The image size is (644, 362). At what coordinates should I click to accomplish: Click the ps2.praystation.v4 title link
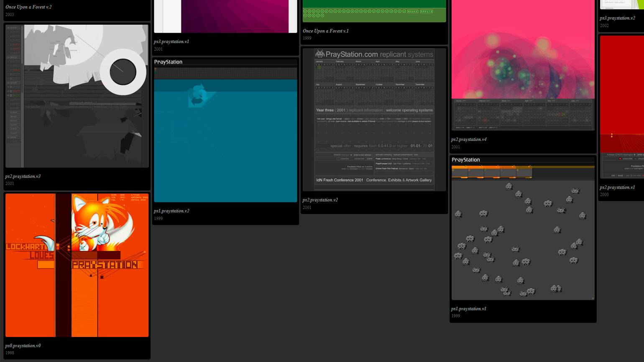pyautogui.click(x=469, y=140)
